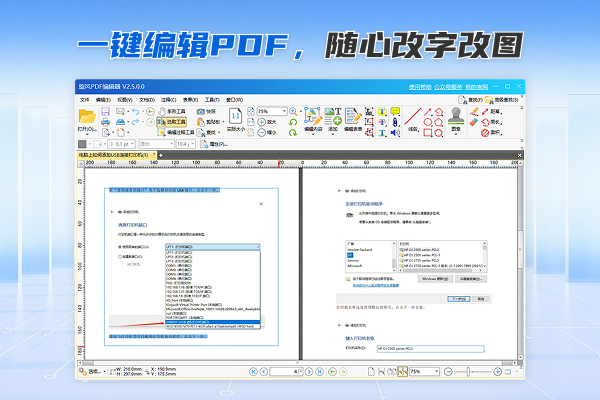Open the Stamp tool
The height and width of the screenshot is (400, 600).
point(456,116)
